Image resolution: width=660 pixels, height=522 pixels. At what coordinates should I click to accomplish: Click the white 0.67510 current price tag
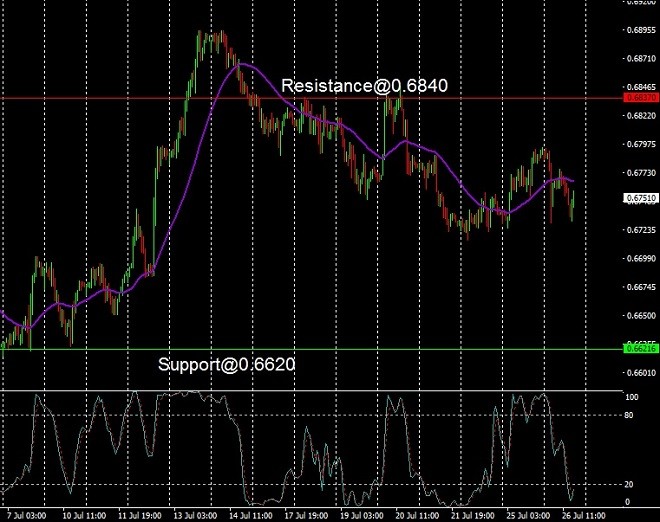point(640,198)
